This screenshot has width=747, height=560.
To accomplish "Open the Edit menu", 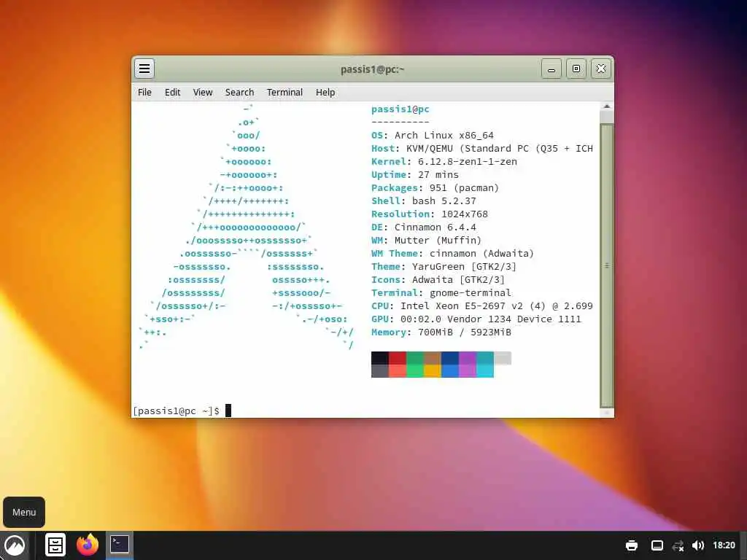I will click(172, 93).
